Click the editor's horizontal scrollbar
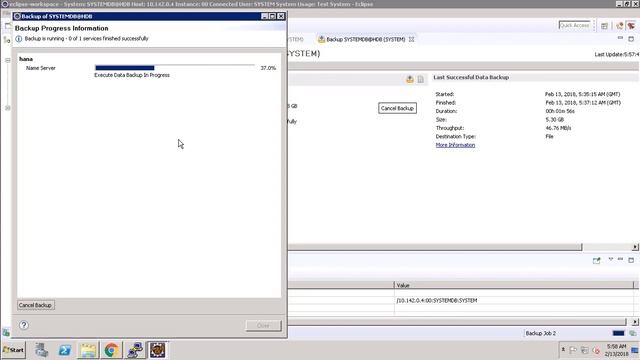The width and height of the screenshot is (640, 360). 435,247
